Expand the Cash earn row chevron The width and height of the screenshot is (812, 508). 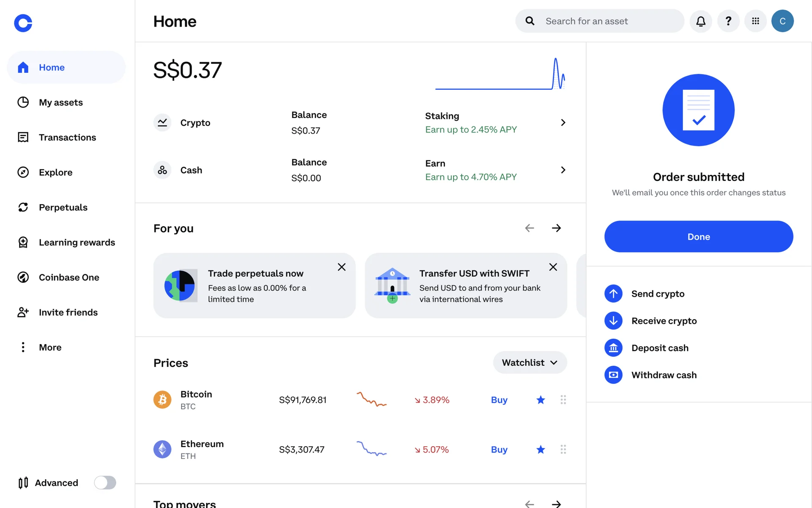tap(563, 170)
